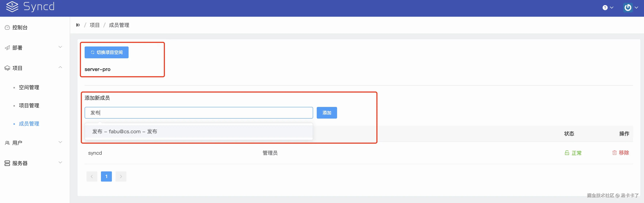Collapse the 项目 menu chevron
This screenshot has width=644, height=203.
point(60,67)
